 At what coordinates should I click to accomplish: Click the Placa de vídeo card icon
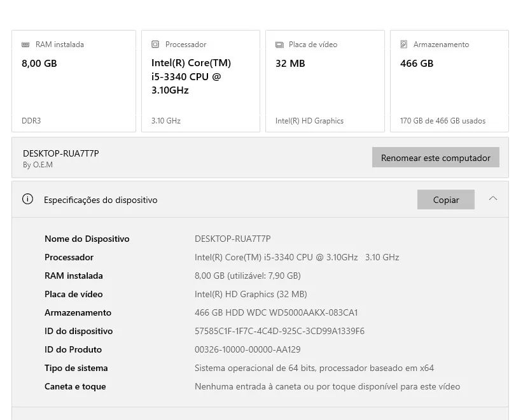click(x=279, y=45)
